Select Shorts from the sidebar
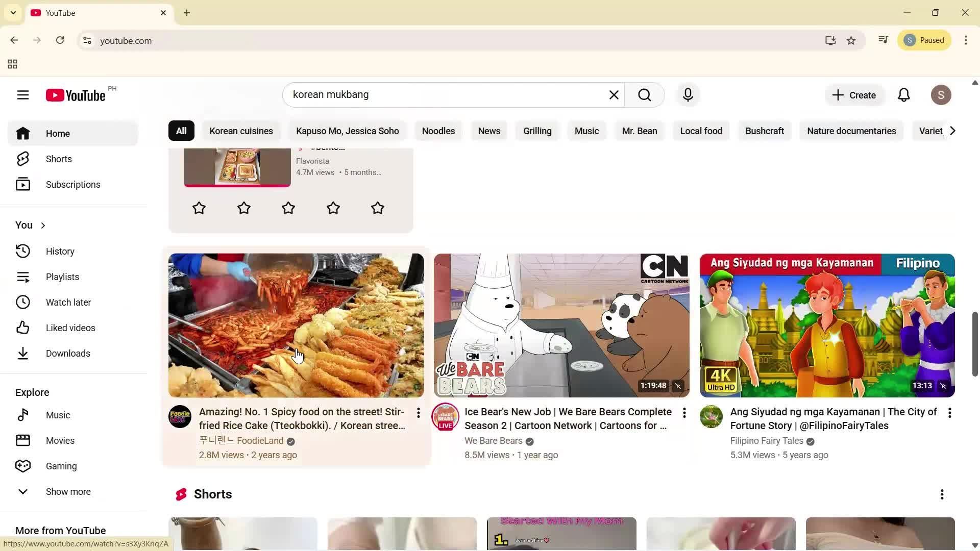 point(59,159)
